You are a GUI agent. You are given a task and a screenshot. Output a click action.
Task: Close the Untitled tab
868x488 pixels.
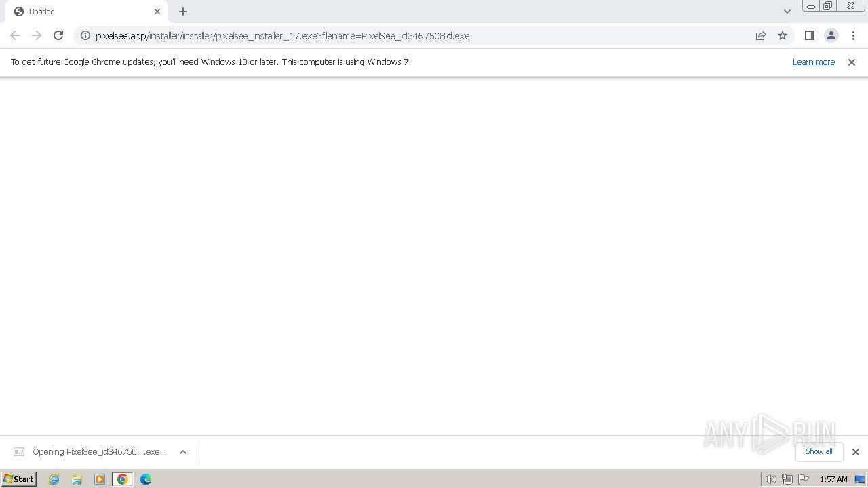point(157,12)
